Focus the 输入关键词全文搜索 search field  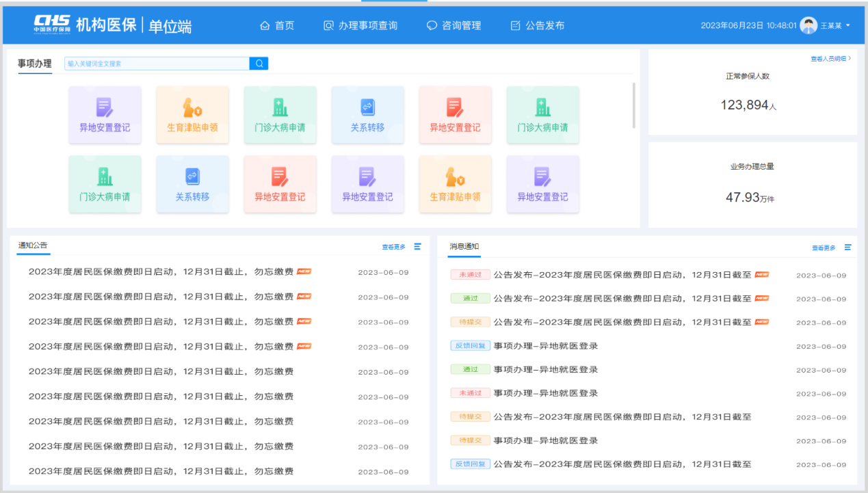(x=157, y=64)
